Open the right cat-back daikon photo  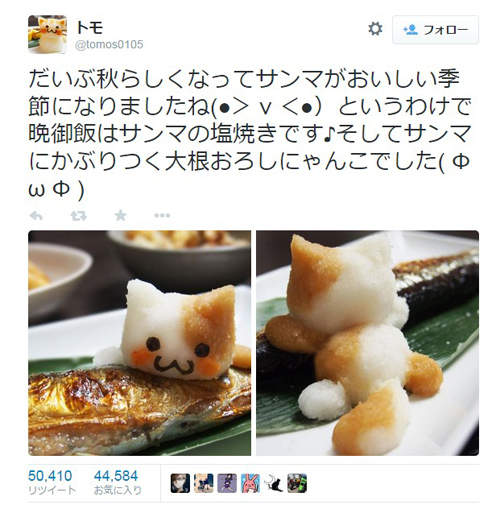coord(367,343)
